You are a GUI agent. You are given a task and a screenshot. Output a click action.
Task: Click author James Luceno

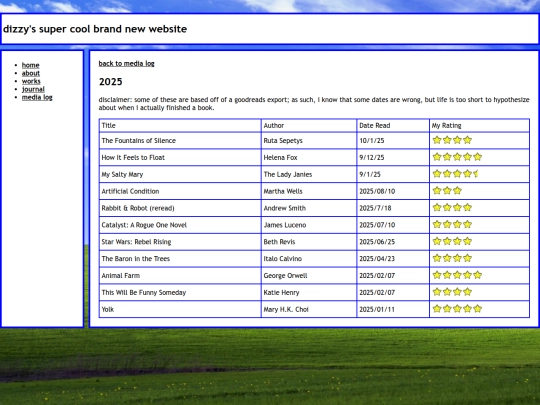coord(285,225)
